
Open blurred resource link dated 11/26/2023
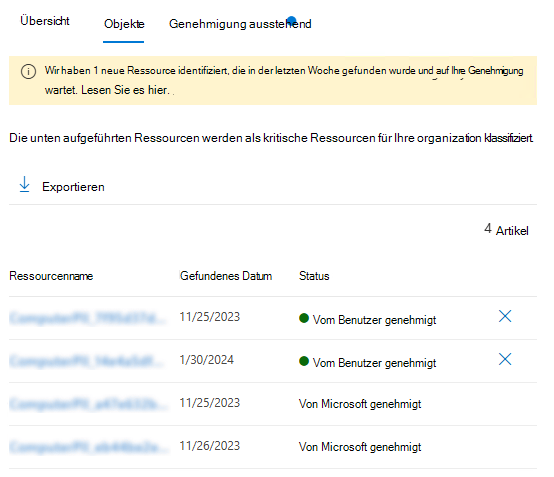click(88, 447)
